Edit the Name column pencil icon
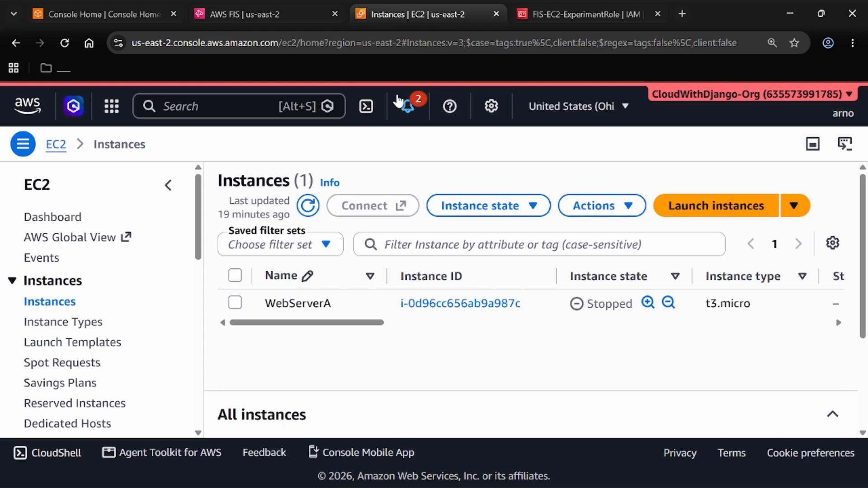 307,276
